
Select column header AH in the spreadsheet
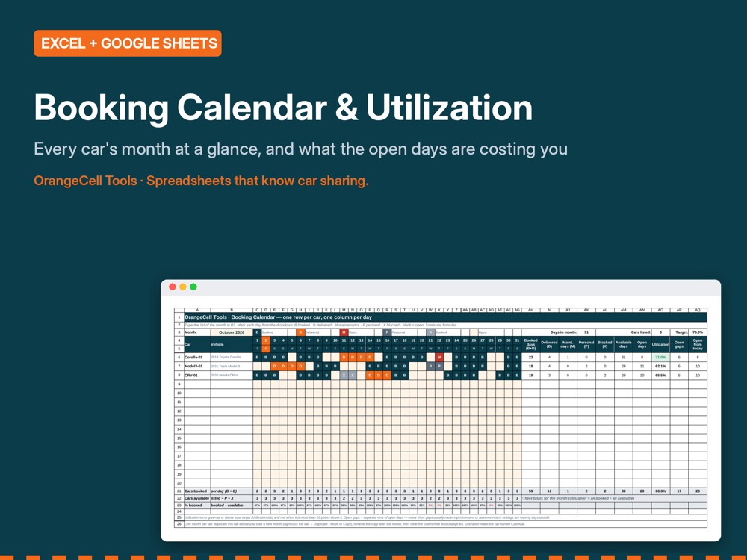point(530,310)
